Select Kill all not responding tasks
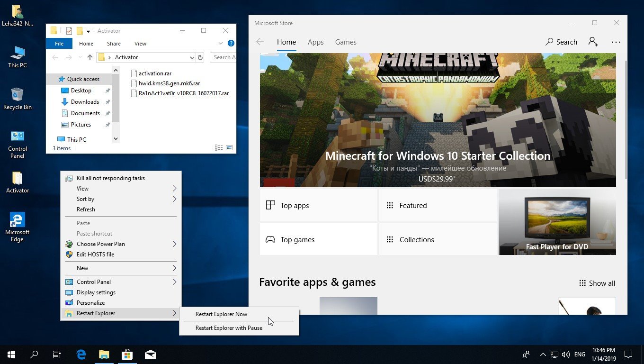 click(121, 178)
